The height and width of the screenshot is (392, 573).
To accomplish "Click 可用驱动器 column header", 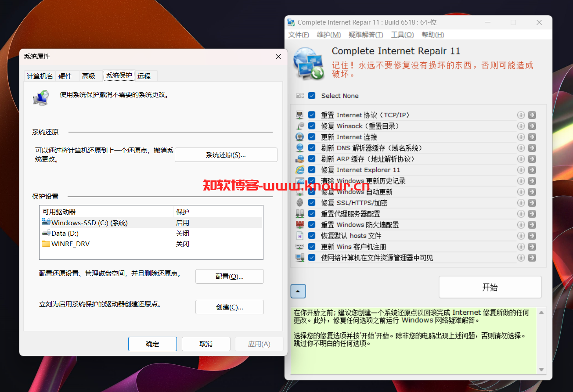I will tap(107, 212).
